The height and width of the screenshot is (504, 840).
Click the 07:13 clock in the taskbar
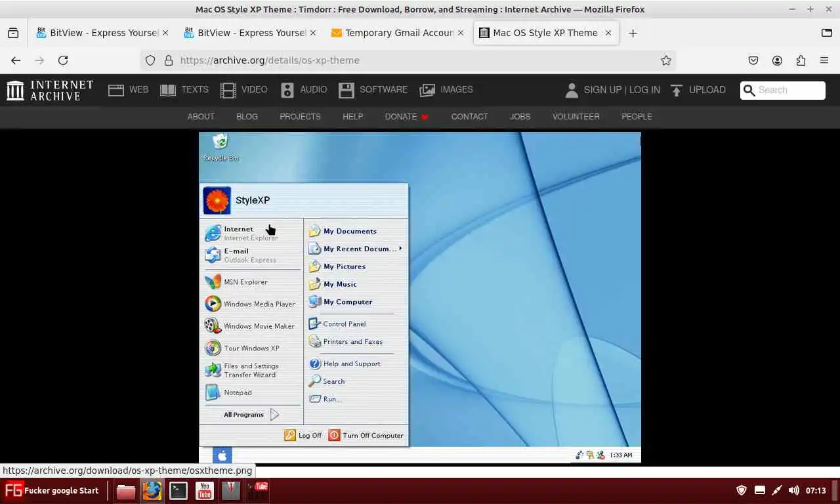(x=816, y=490)
